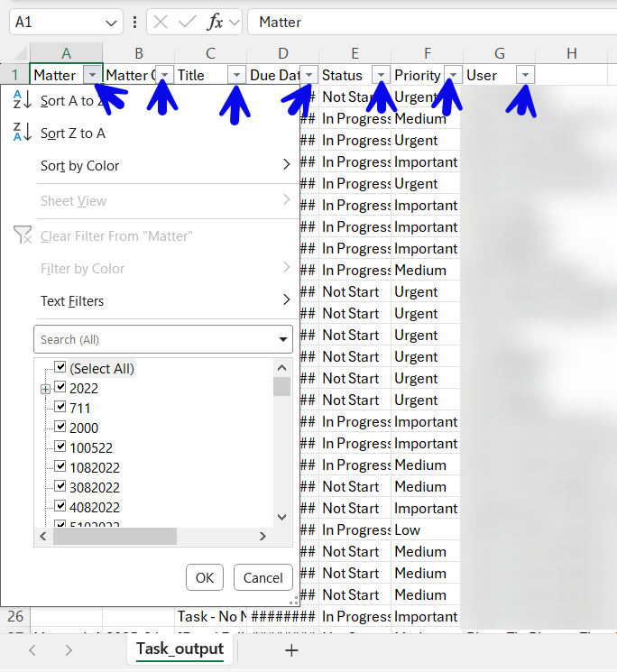Click the Sort Z to A icon
The image size is (617, 672).
click(23, 132)
